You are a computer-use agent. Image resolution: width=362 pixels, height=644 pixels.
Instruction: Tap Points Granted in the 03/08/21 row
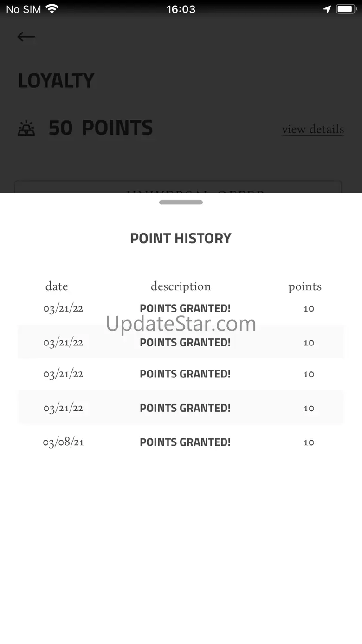tap(185, 442)
